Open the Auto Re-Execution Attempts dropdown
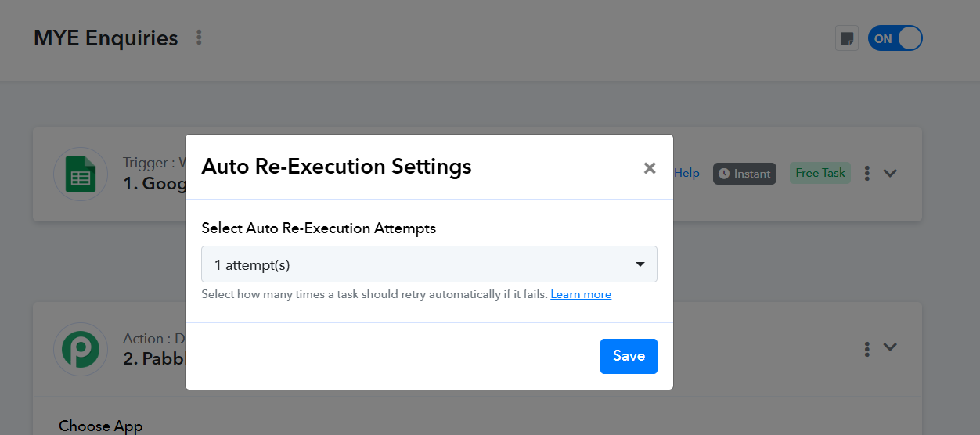Image resolution: width=980 pixels, height=435 pixels. 429,264
